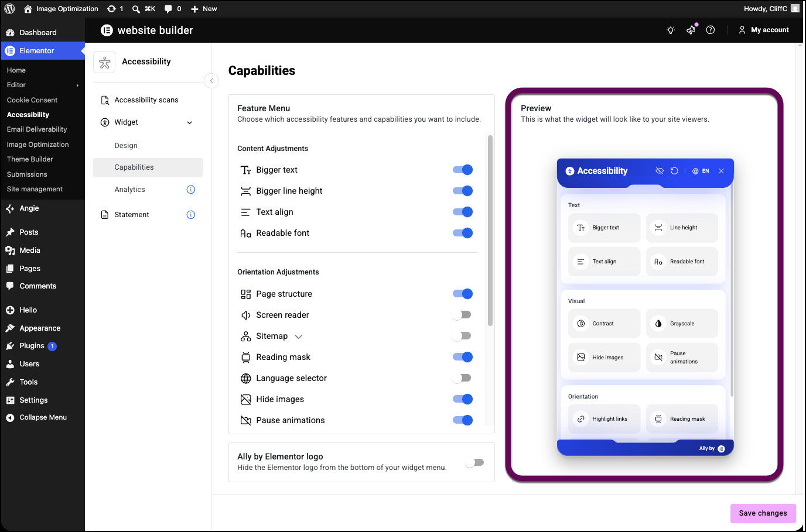Viewport: 806px width, 532px height.
Task: Toggle the Page structure switch
Action: (x=463, y=294)
